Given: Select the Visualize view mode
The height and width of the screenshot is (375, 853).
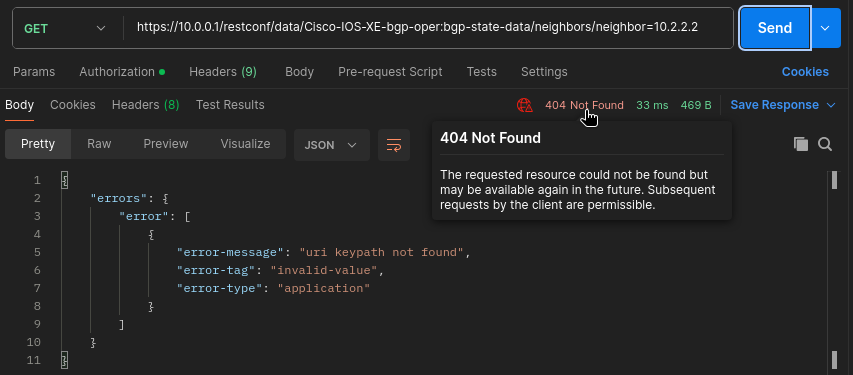Looking at the screenshot, I should coord(245,144).
